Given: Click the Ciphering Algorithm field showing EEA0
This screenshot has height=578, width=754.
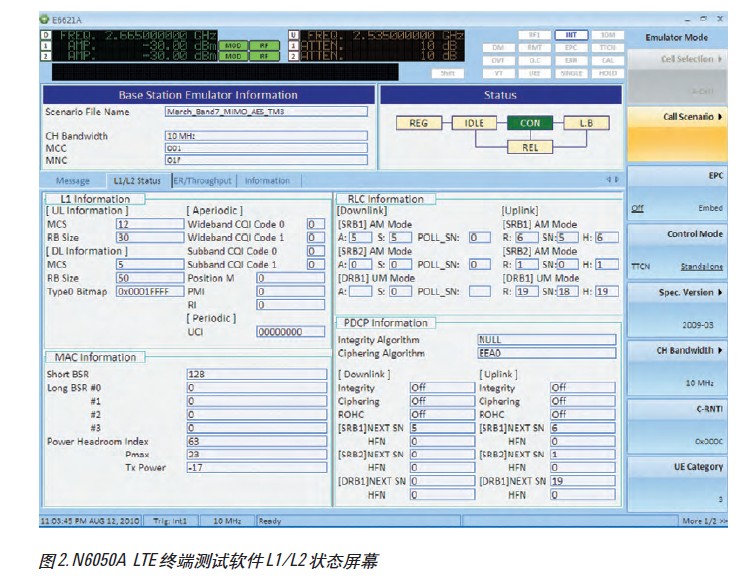Looking at the screenshot, I should point(547,353).
